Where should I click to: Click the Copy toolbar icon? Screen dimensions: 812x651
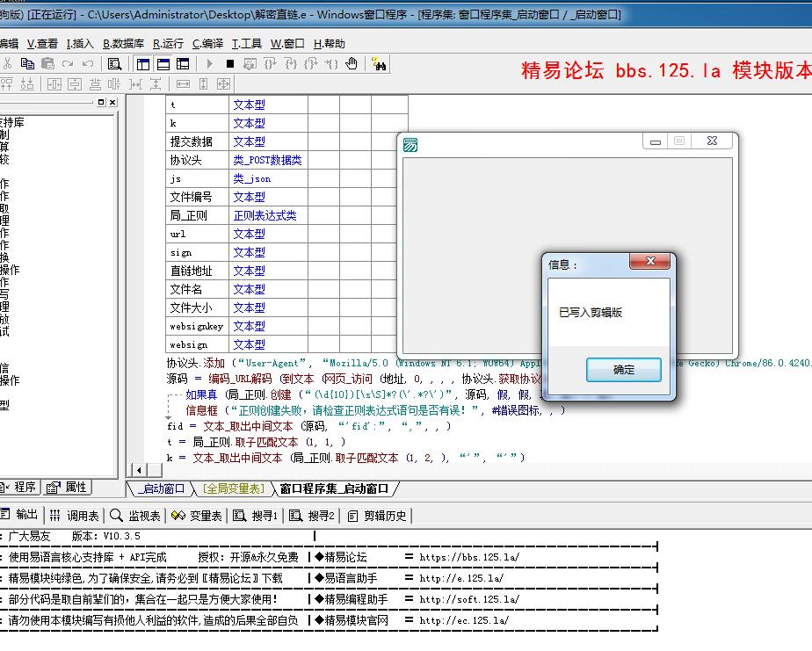(27, 64)
